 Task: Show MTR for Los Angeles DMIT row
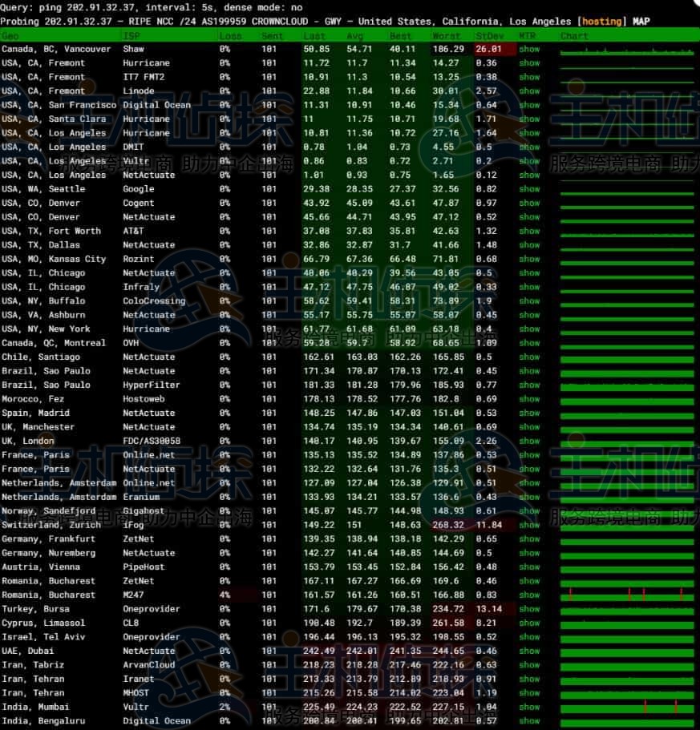click(529, 147)
